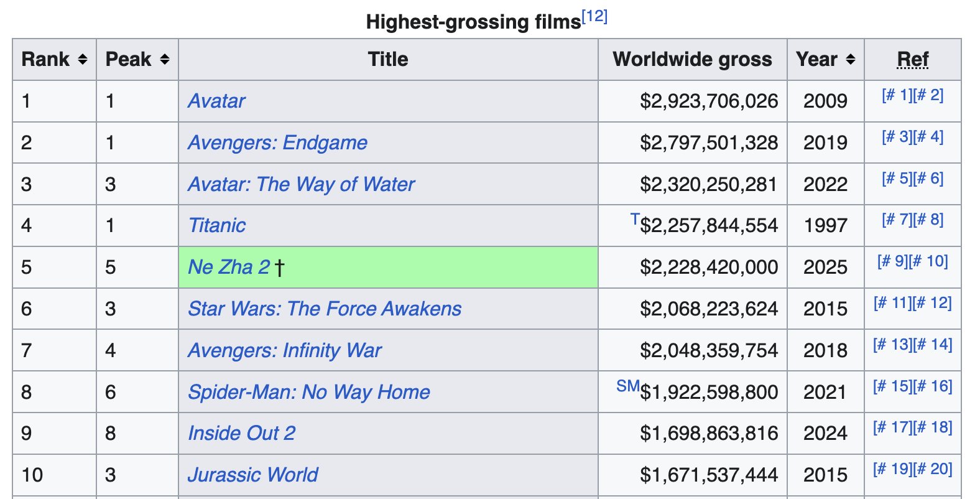The image size is (980, 499).
Task: Open Avengers: Infinity War link
Action: click(285, 350)
